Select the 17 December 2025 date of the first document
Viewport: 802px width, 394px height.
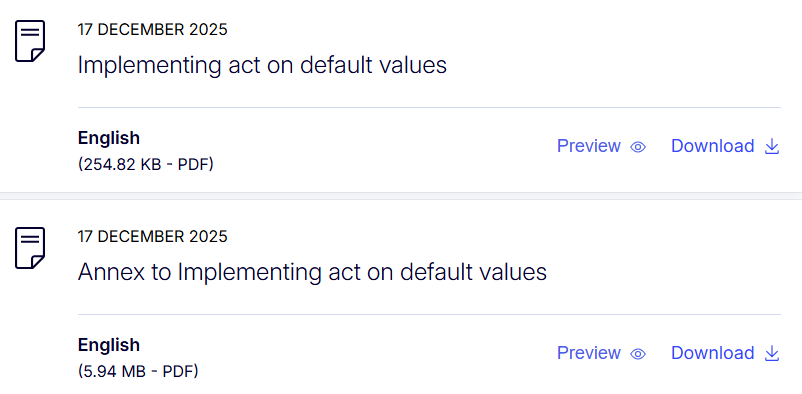click(x=152, y=30)
